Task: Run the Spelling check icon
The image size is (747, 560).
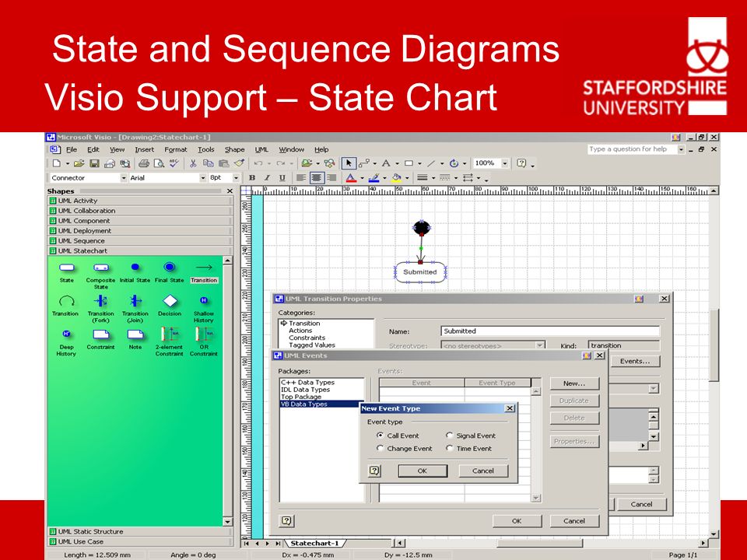Action: click(x=174, y=163)
